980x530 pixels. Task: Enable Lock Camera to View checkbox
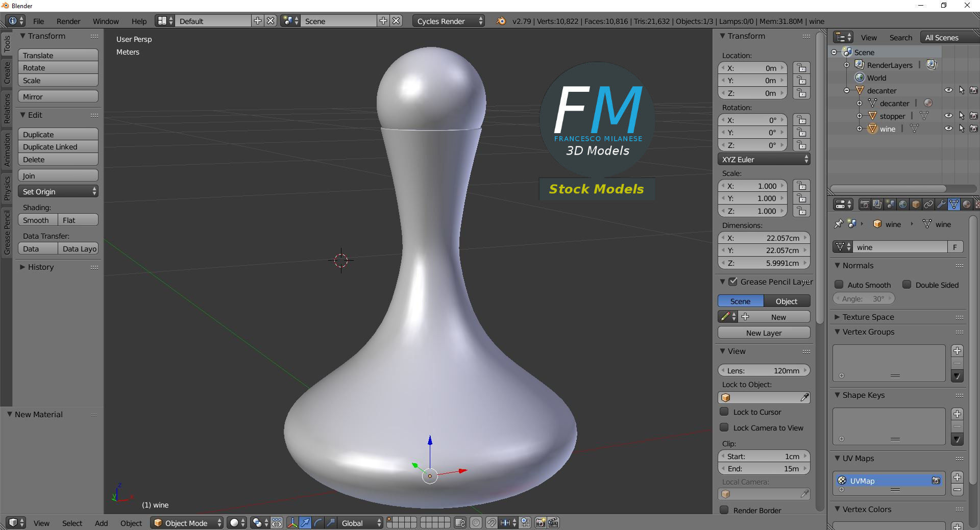pyautogui.click(x=724, y=427)
